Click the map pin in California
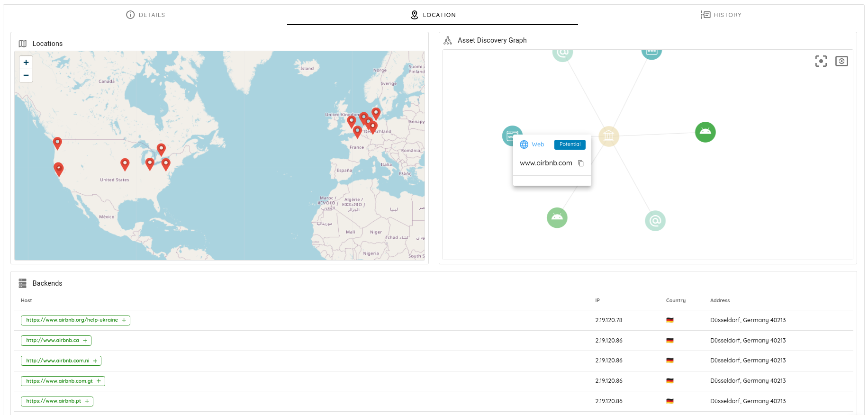This screenshot has width=868, height=415. click(x=59, y=170)
